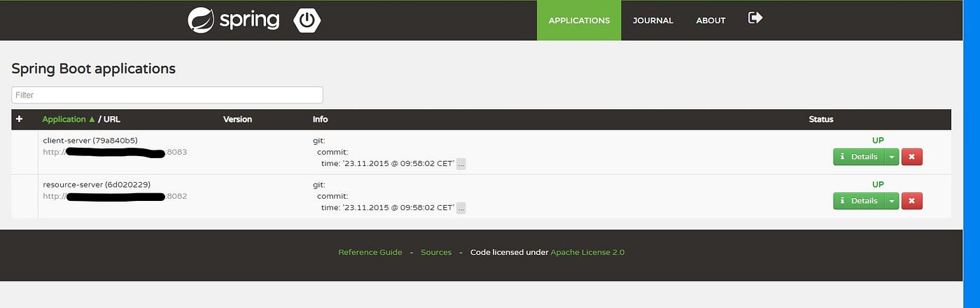The width and height of the screenshot is (980, 308).
Task: Click the logout arrow icon
Action: click(x=755, y=17)
